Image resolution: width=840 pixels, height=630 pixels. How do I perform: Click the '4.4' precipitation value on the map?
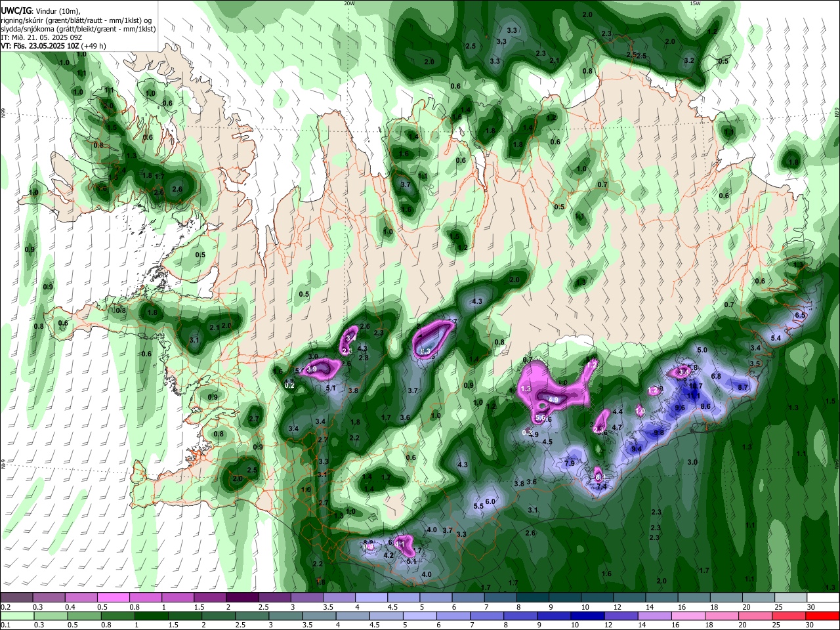(617, 411)
